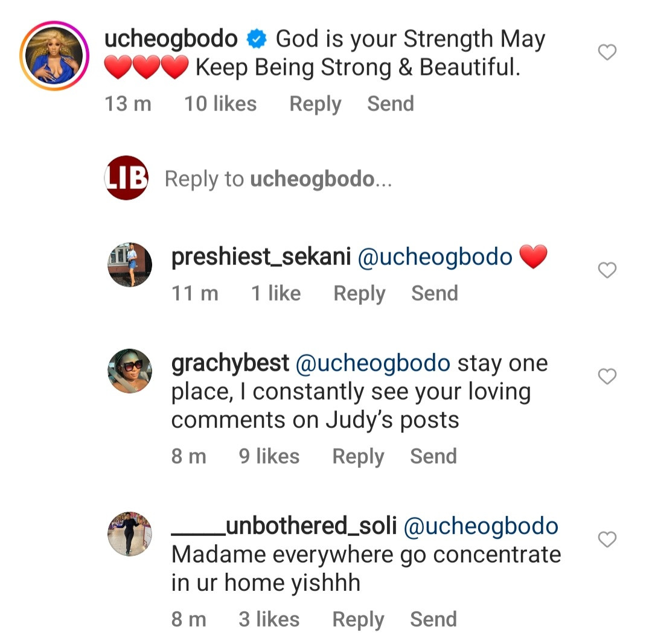Screen dimensions: 652x644
Task: Click the blue verified badge beside ucheogbodo
Action: 257,40
